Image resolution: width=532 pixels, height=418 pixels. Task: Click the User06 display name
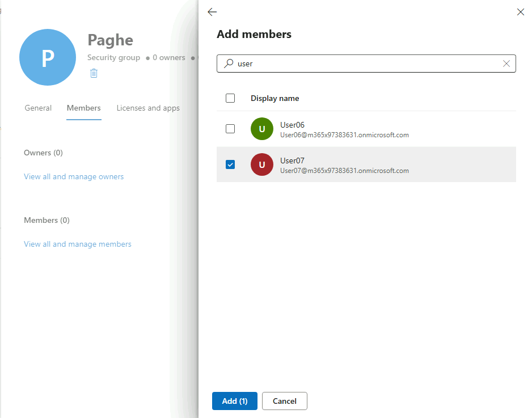click(292, 125)
